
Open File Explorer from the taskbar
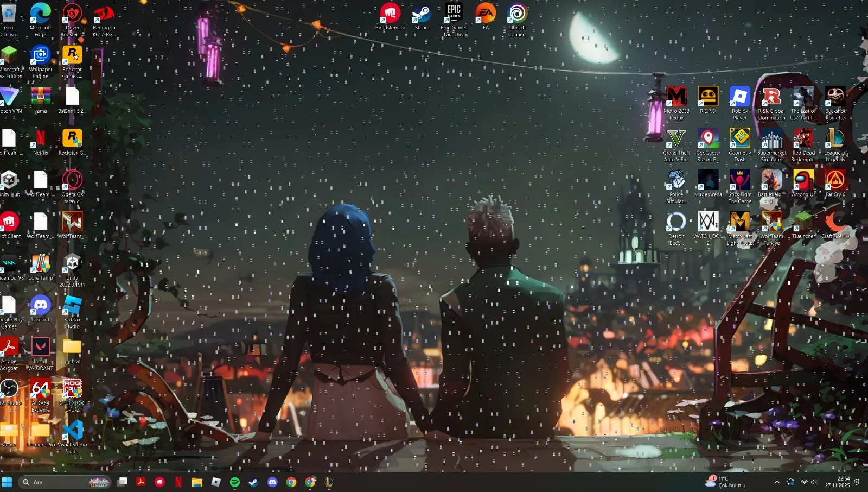point(197,482)
